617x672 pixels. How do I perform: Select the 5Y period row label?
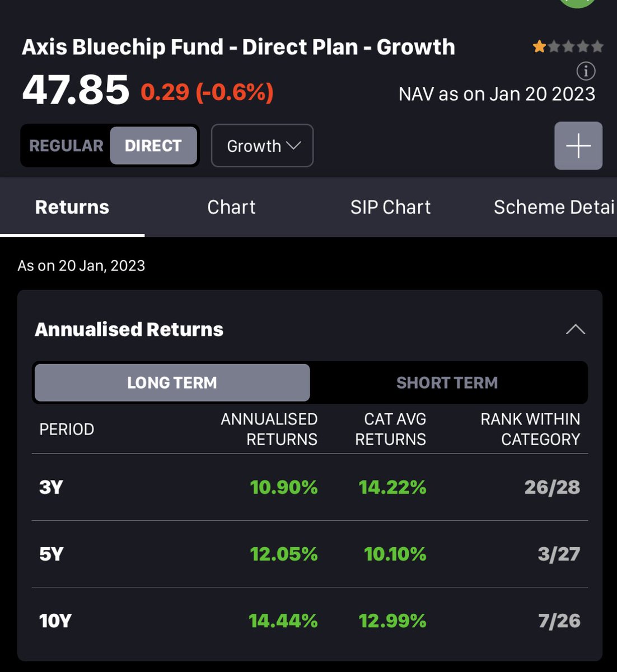point(51,554)
